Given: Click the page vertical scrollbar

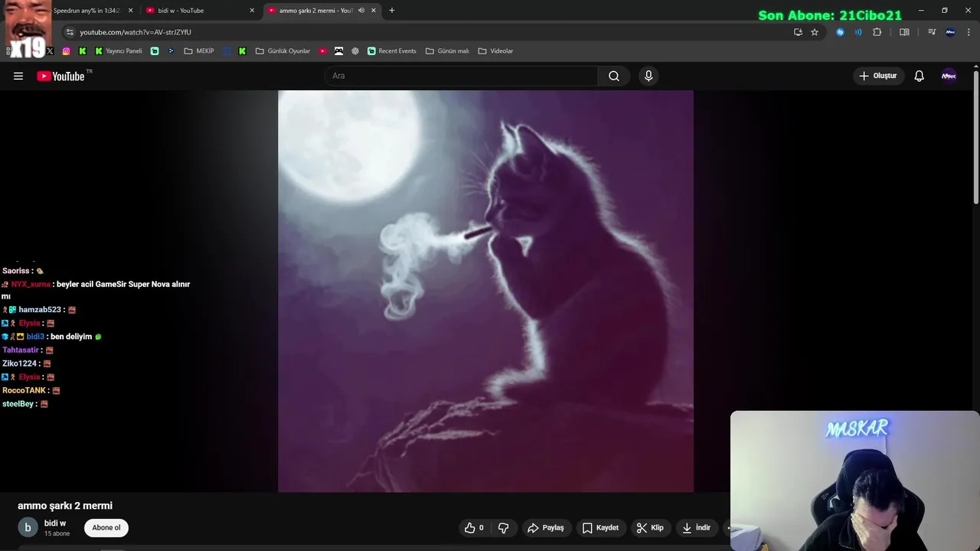Looking at the screenshot, I should coord(976,138).
